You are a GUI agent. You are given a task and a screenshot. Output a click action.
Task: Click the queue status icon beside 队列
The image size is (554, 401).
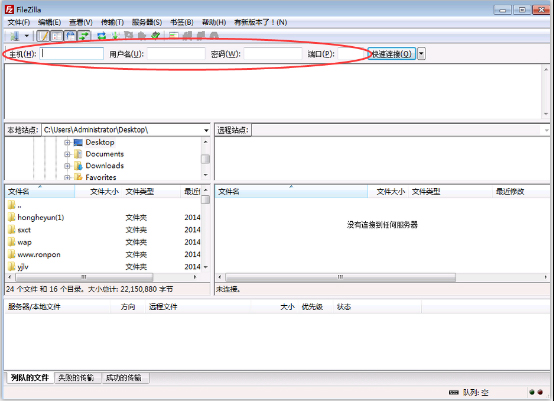tap(454, 392)
